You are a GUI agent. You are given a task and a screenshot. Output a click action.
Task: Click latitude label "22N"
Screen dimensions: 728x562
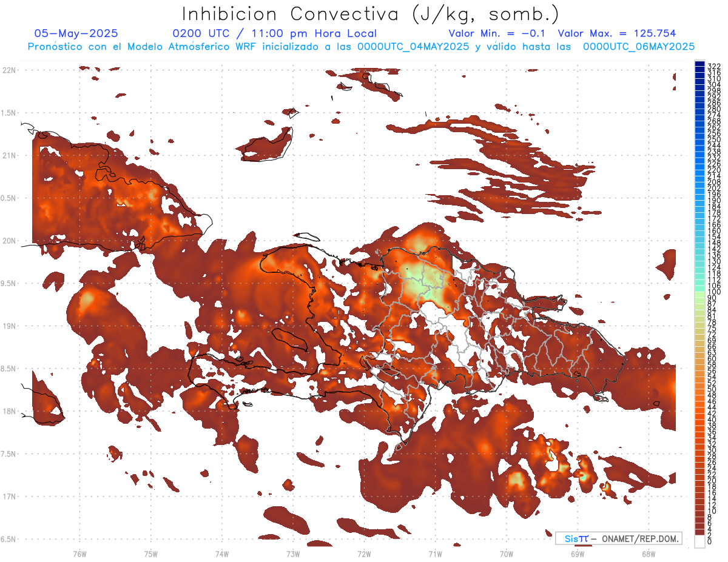(9, 70)
